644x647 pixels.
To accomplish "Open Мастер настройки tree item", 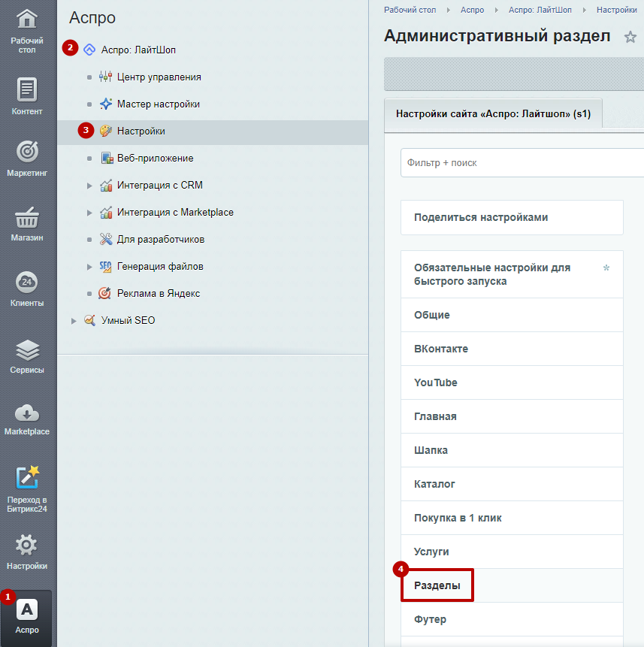I will [x=159, y=104].
